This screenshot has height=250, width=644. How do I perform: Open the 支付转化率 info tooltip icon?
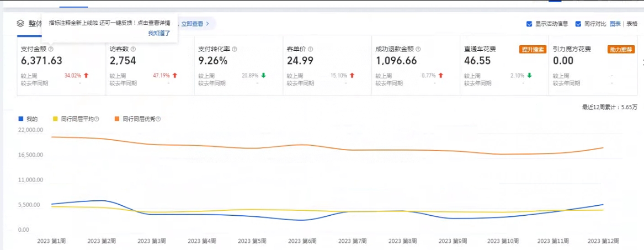click(235, 49)
